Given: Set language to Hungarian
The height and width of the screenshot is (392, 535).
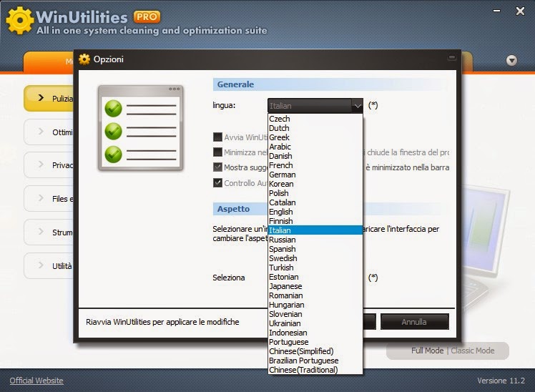Looking at the screenshot, I should 315,305.
